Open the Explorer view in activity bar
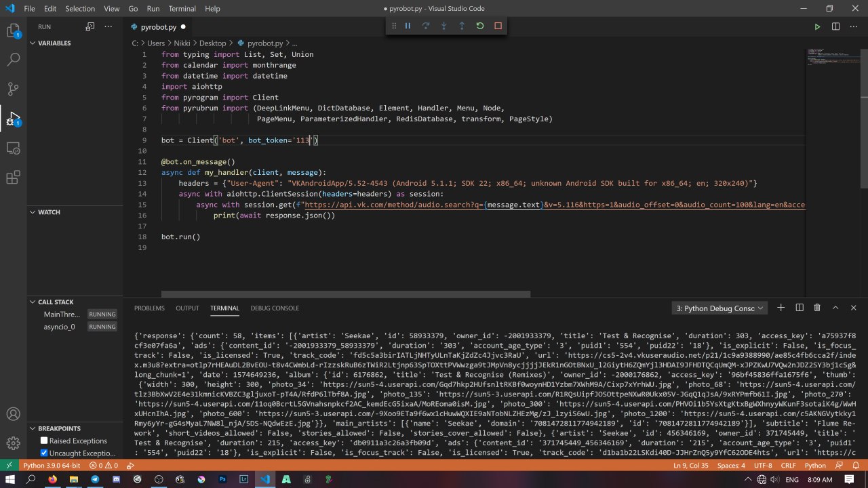868x488 pixels. tap(13, 30)
